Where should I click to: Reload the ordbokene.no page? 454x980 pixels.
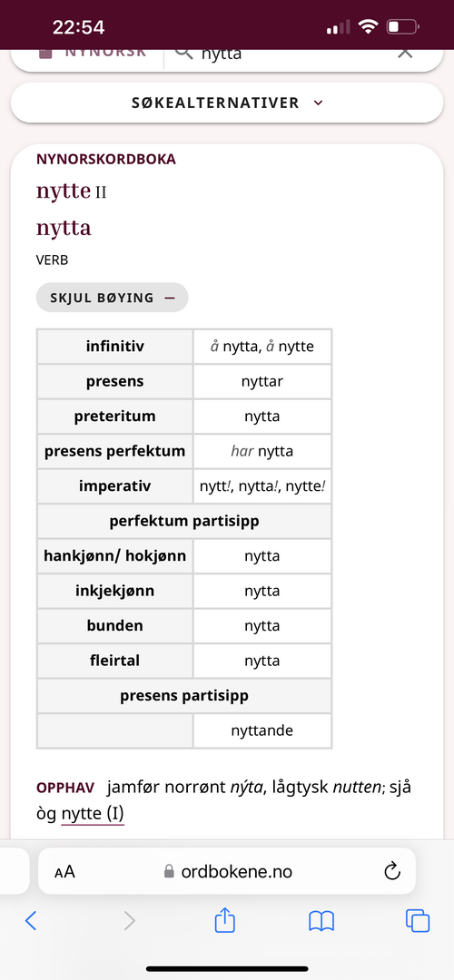click(x=392, y=871)
